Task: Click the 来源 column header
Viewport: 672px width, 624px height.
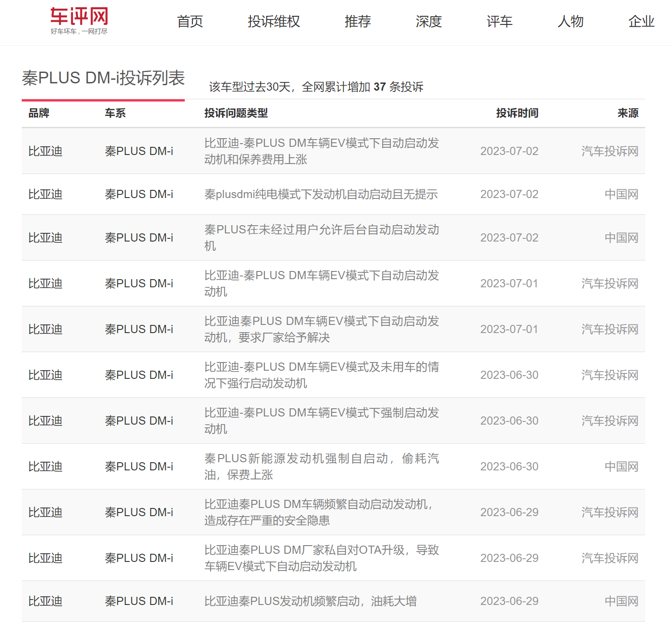Action: pyautogui.click(x=628, y=113)
